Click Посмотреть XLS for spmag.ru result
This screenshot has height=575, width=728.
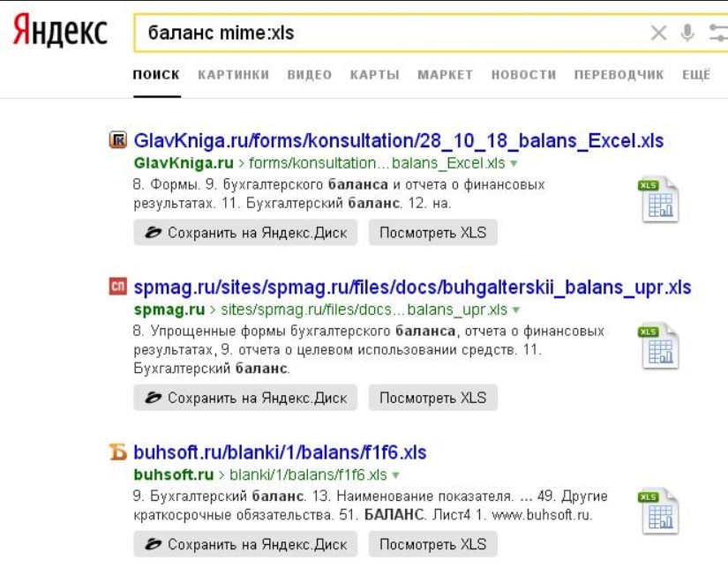[432, 398]
